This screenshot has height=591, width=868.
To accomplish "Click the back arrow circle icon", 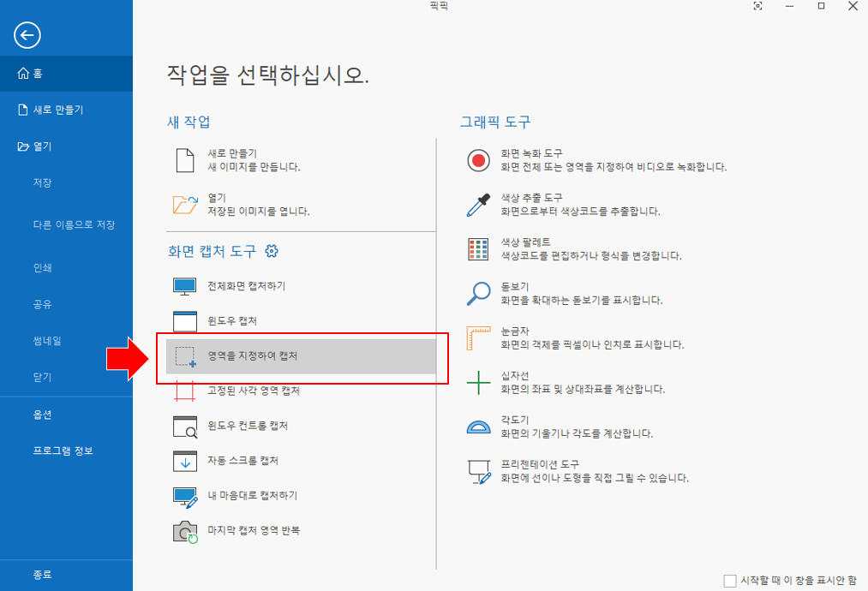I will click(27, 35).
